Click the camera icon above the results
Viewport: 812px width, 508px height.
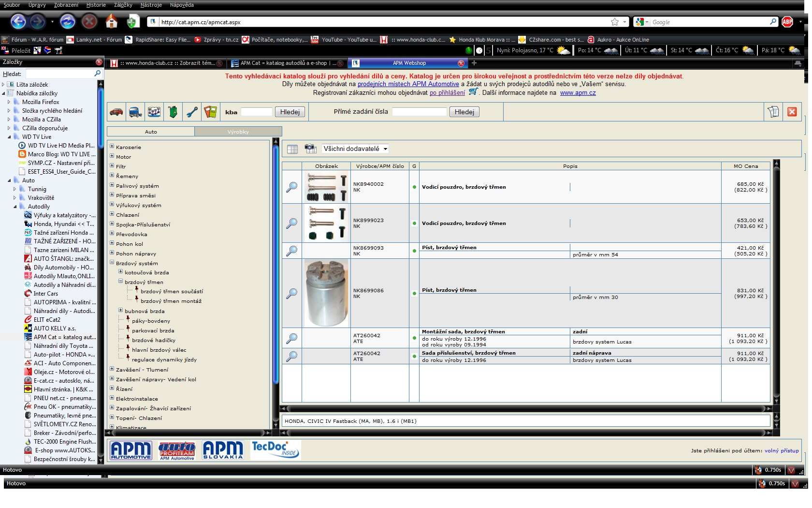(x=310, y=149)
